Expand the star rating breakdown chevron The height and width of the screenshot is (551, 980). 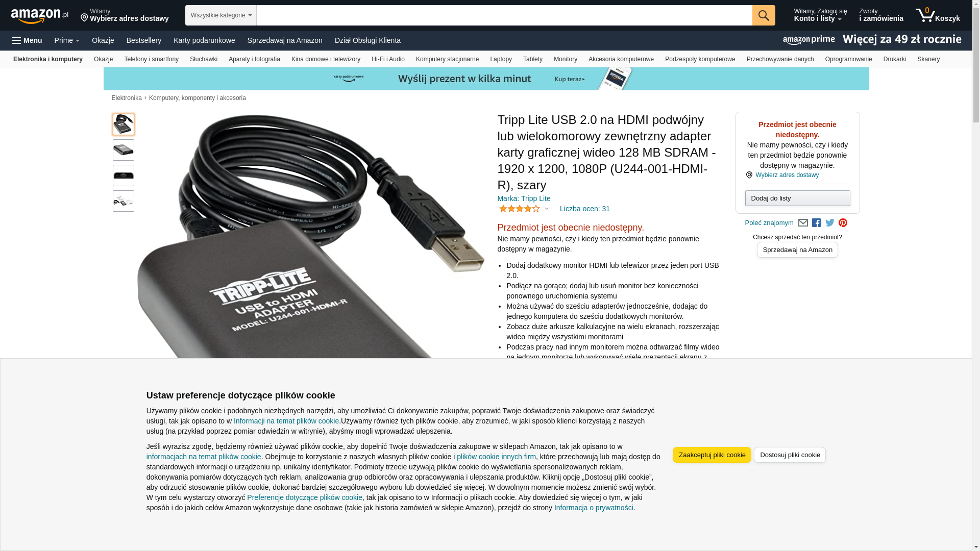[547, 209]
